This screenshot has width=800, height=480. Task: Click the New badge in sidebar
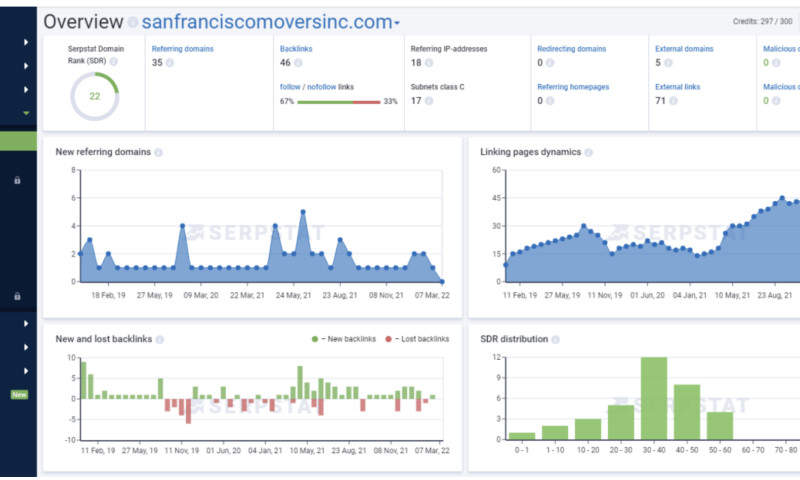[x=19, y=395]
